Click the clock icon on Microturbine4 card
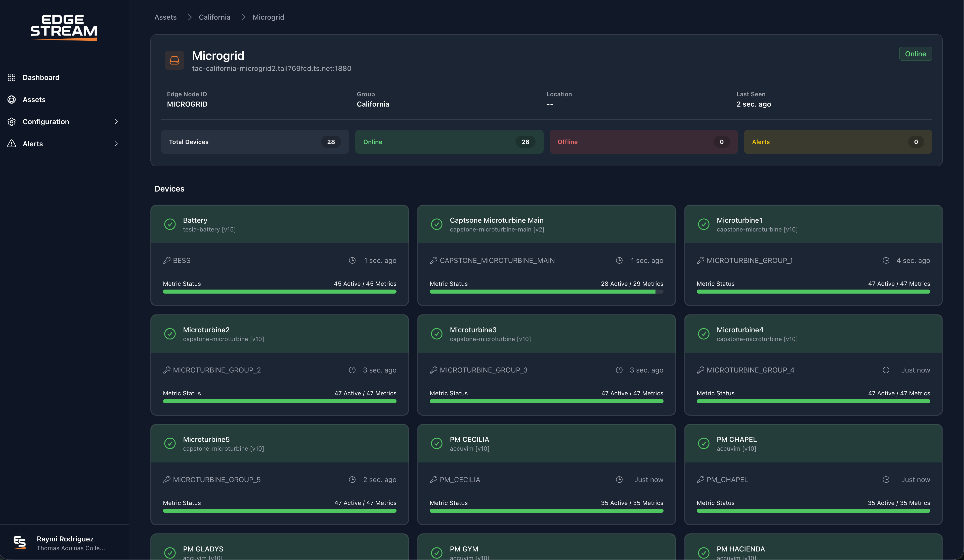 point(886,370)
